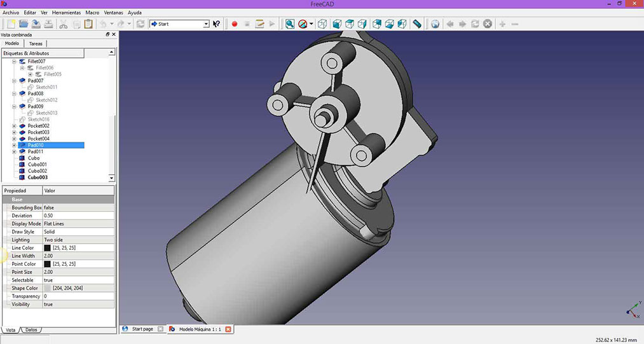The height and width of the screenshot is (344, 644).
Task: Click the browser back arrow icon
Action: coord(450,24)
